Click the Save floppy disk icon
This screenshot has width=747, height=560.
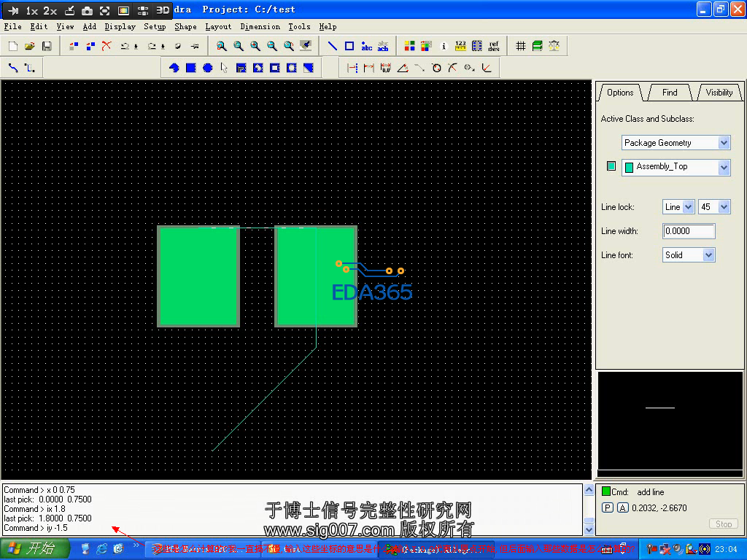point(47,46)
